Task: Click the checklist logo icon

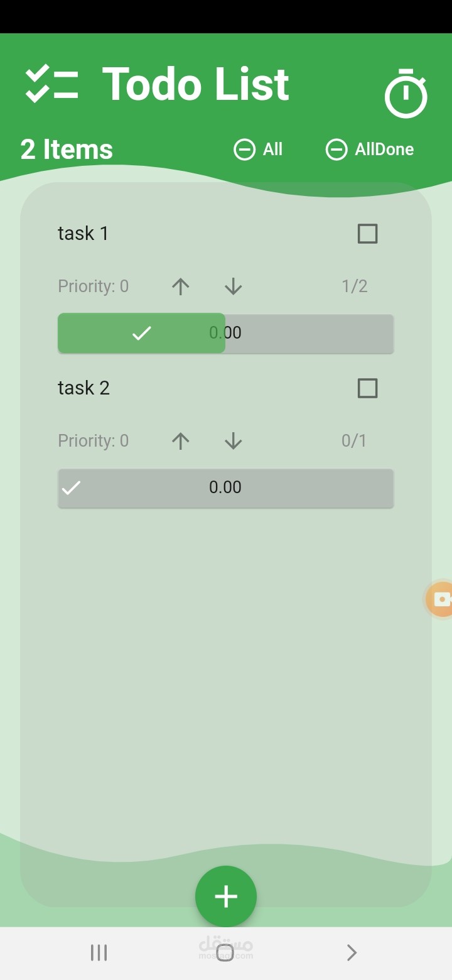Action: (51, 84)
